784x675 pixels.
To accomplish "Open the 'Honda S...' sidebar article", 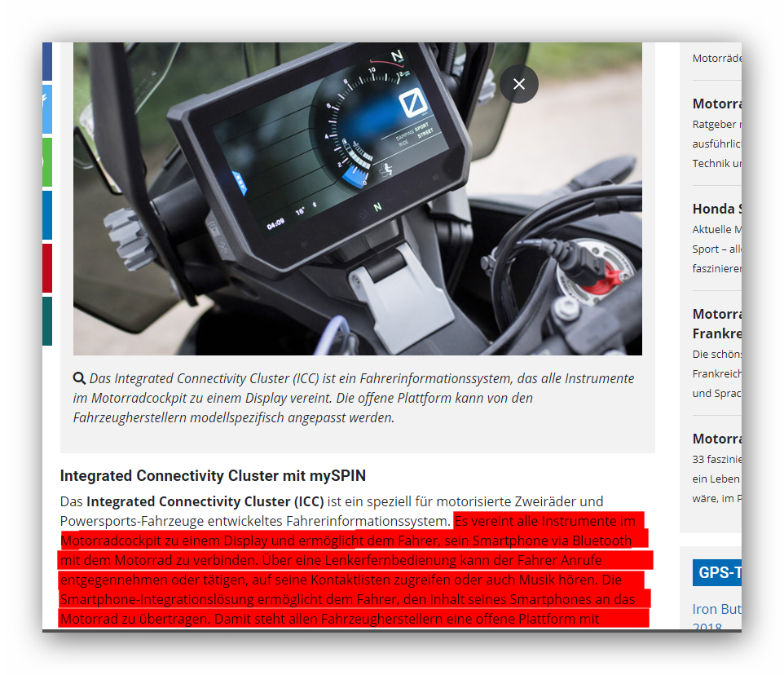I will pyautogui.click(x=716, y=209).
